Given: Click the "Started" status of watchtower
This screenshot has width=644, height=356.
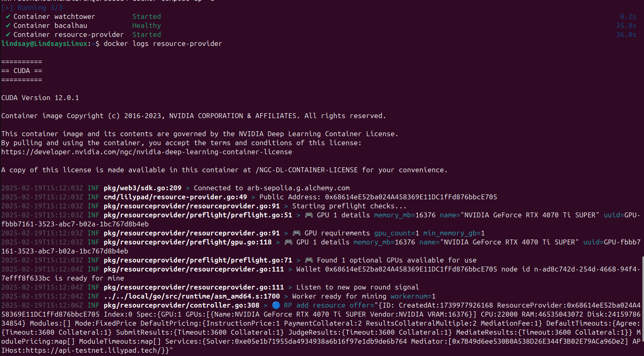Looking at the screenshot, I should [146, 16].
